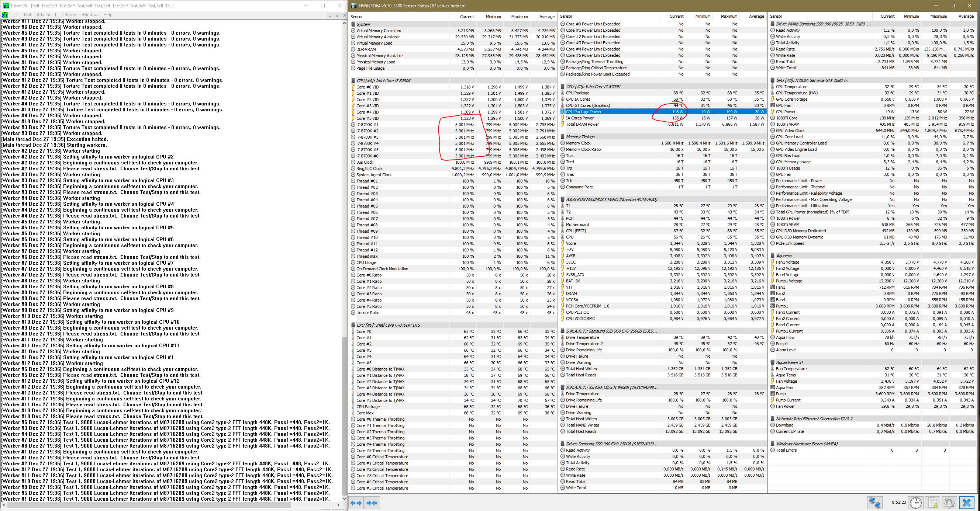Viewport: 980px width, 511px height.
Task: Click the clock icon to reset sensor values
Action: click(x=916, y=503)
